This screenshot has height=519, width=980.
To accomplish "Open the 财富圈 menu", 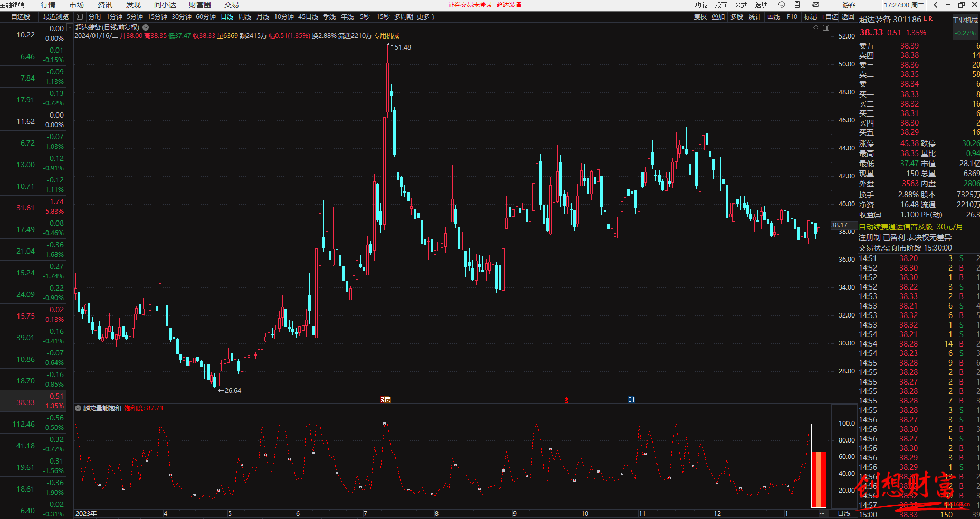I will point(200,5).
